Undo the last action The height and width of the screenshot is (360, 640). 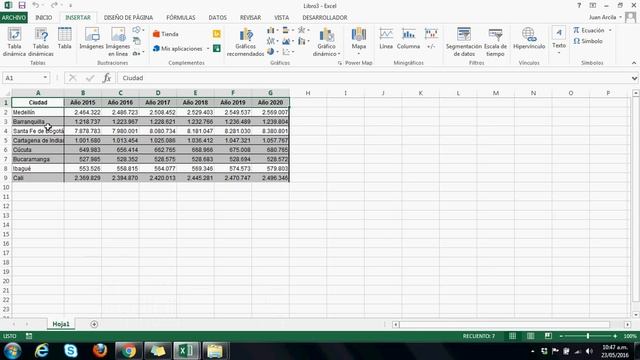36,6
